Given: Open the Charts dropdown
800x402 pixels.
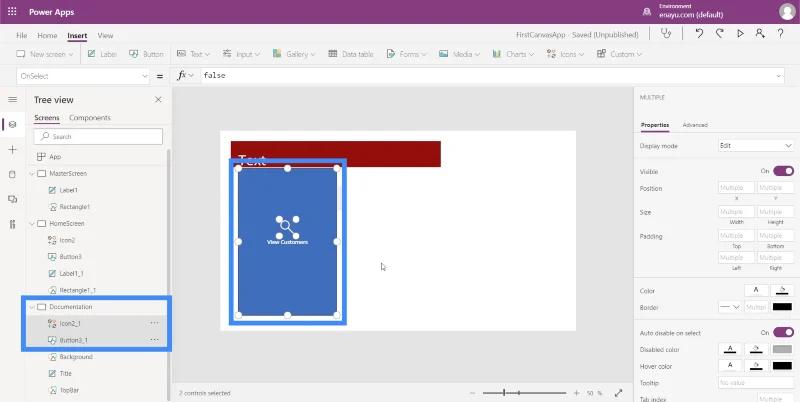Looking at the screenshot, I should pos(513,54).
